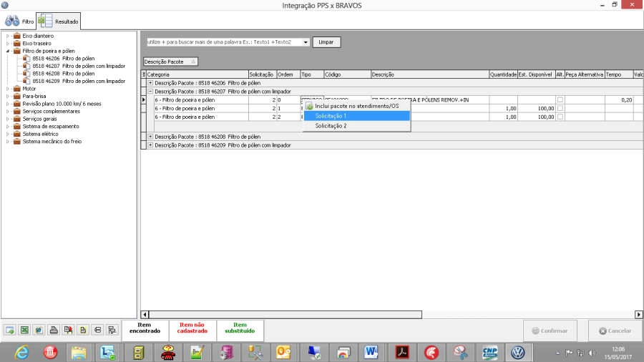Expand the Motor tree node
The image size is (644, 362).
click(7, 89)
